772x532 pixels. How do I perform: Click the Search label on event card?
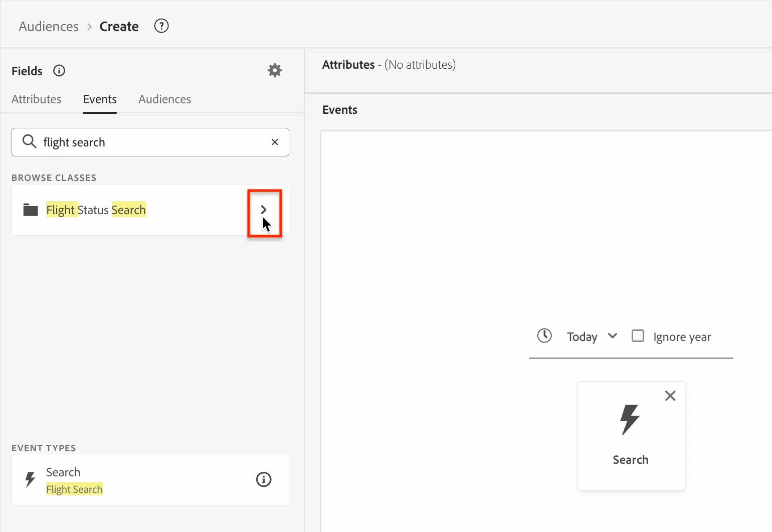(x=631, y=460)
